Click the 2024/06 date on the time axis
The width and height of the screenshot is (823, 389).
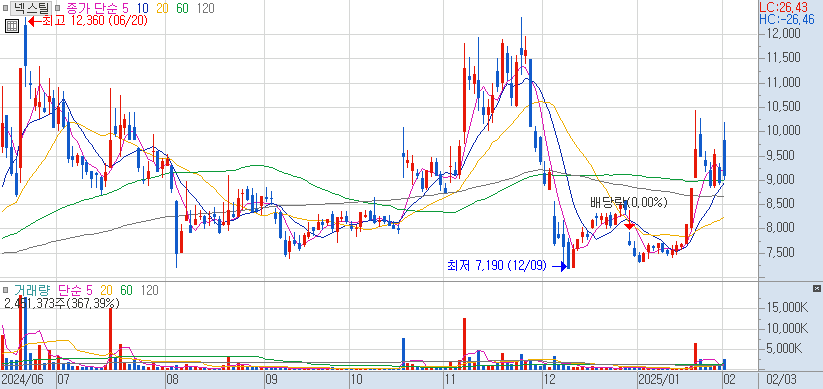[23, 380]
